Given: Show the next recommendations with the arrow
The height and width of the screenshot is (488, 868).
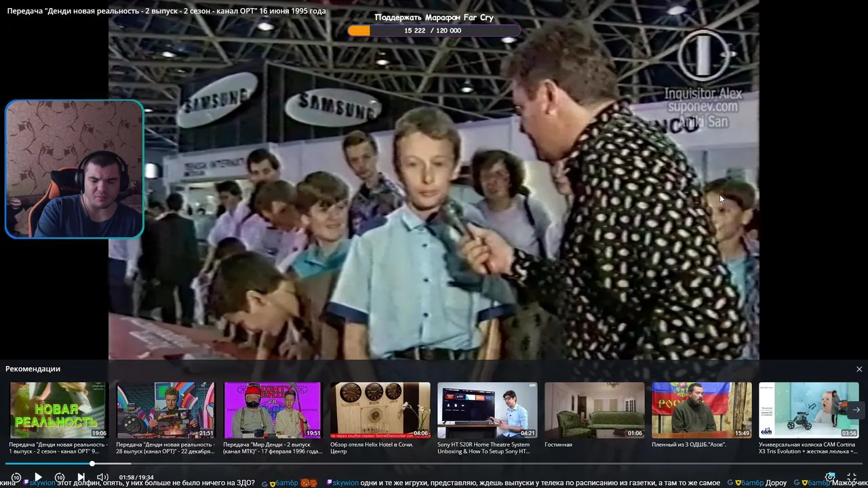Looking at the screenshot, I should 856,409.
